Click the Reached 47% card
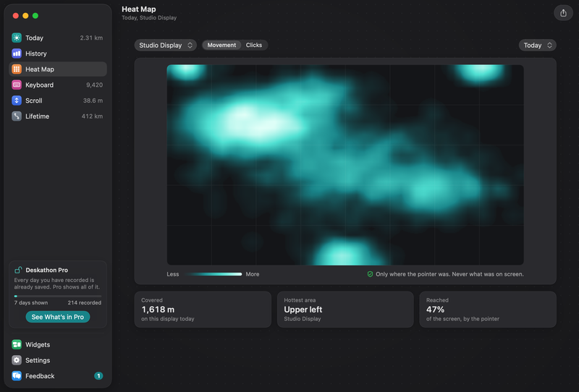The height and width of the screenshot is (392, 579). (x=488, y=310)
